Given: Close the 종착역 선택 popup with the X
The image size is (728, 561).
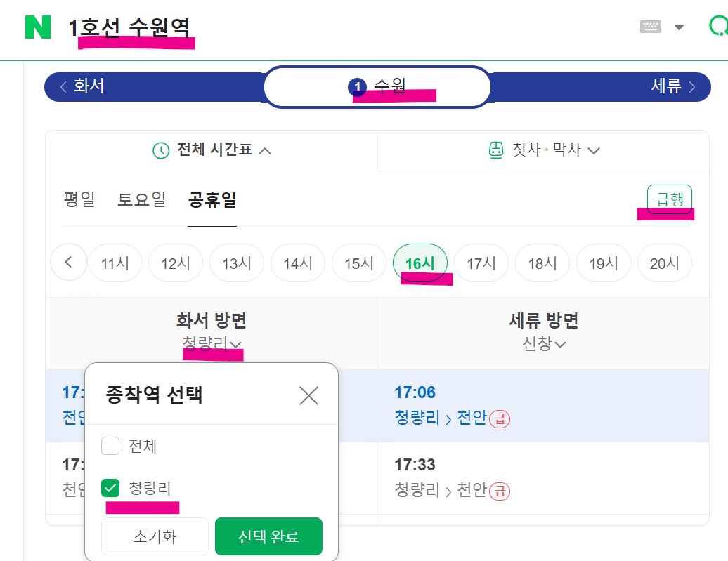Looking at the screenshot, I should (x=308, y=395).
